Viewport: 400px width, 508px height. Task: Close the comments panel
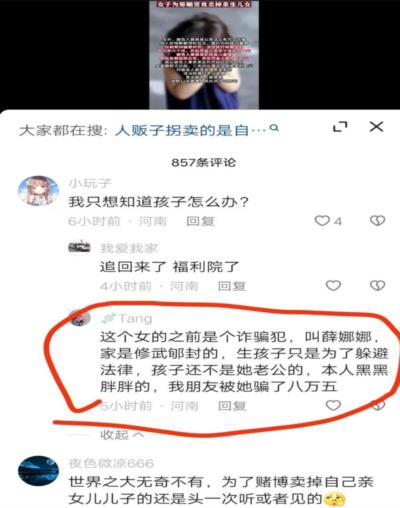[x=376, y=126]
